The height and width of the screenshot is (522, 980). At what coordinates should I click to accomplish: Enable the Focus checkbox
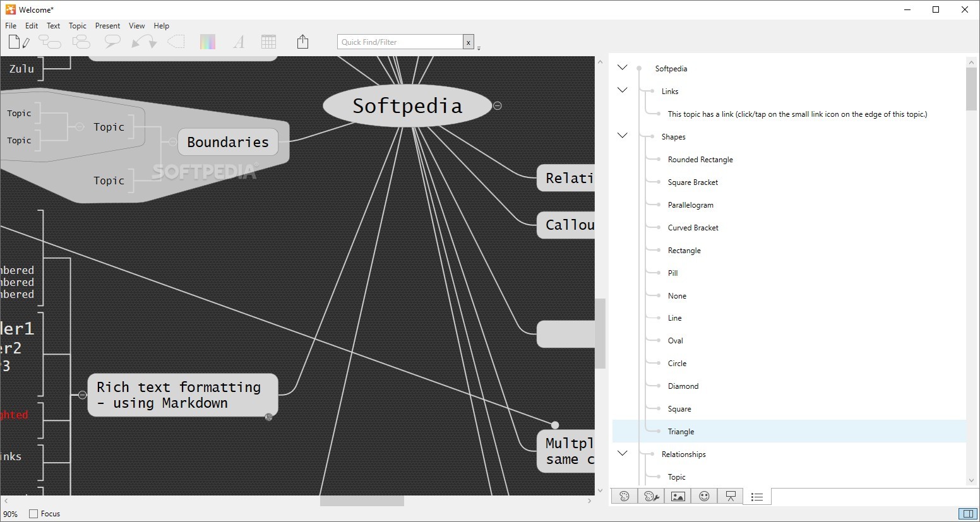33,514
